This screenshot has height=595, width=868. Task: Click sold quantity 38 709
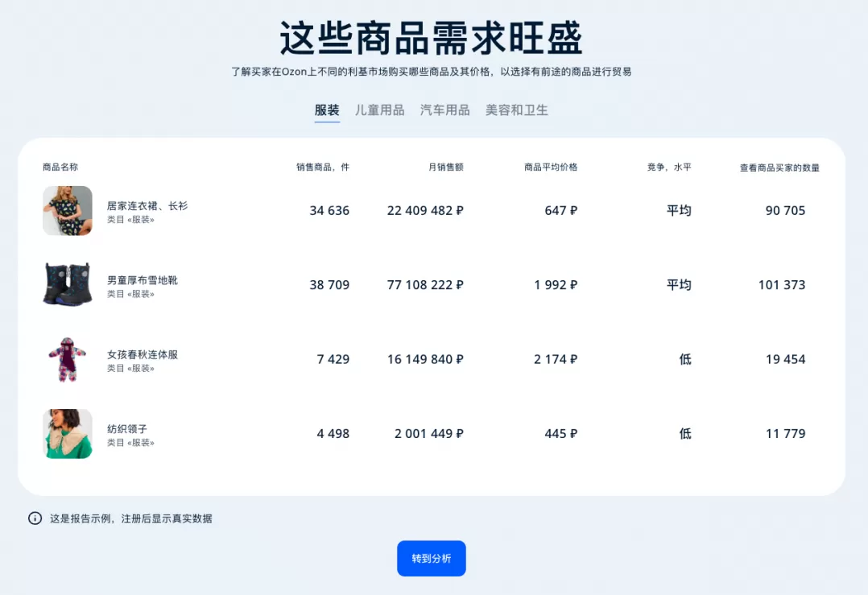point(329,284)
